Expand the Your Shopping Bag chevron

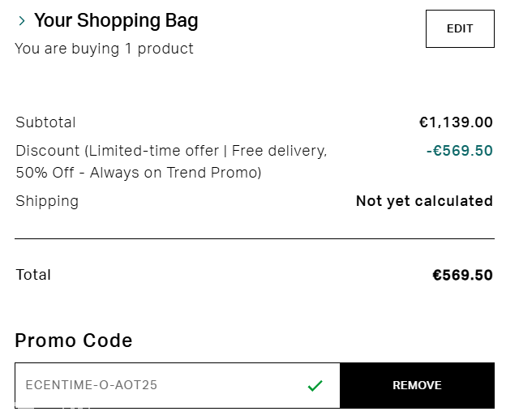tap(22, 21)
